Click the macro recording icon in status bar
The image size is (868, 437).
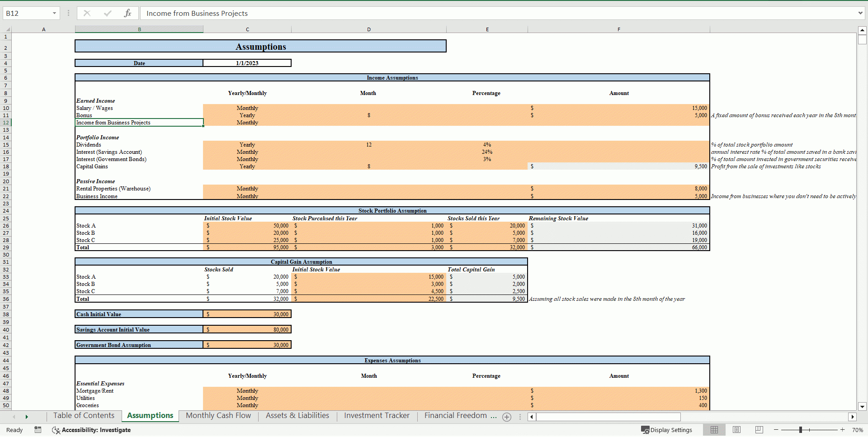coord(38,430)
